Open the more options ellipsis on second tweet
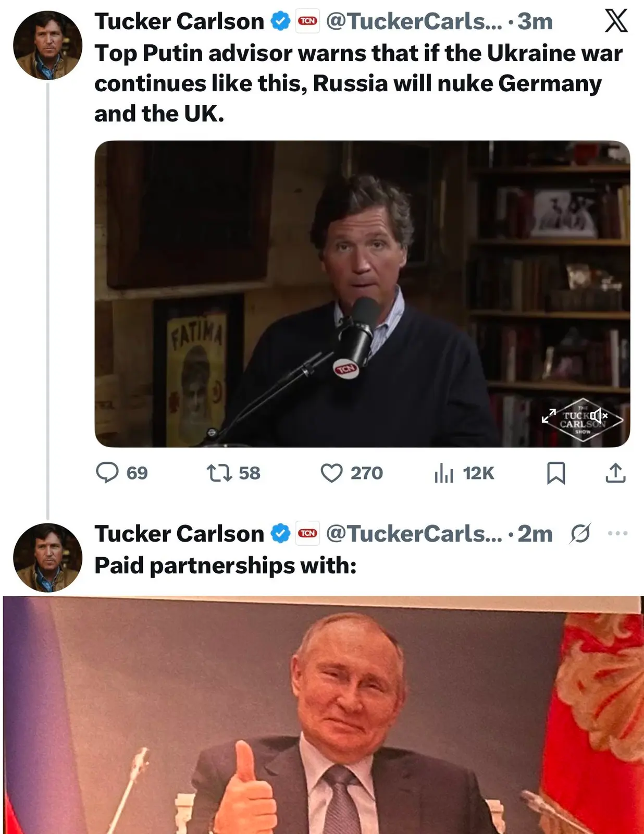644x834 pixels. (x=617, y=533)
